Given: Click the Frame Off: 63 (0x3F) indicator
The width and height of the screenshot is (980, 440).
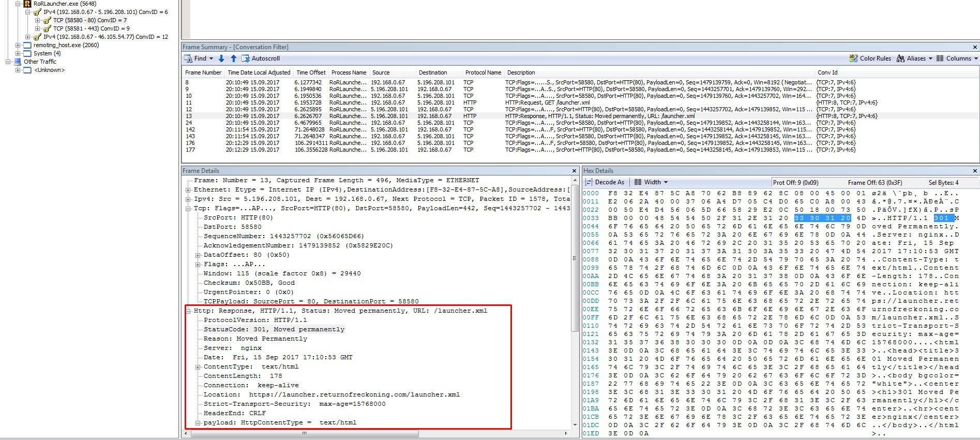Looking at the screenshot, I should (x=875, y=182).
